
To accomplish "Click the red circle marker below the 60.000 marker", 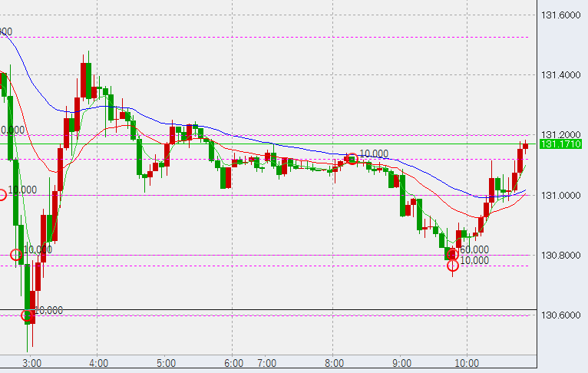I will 453,266.
